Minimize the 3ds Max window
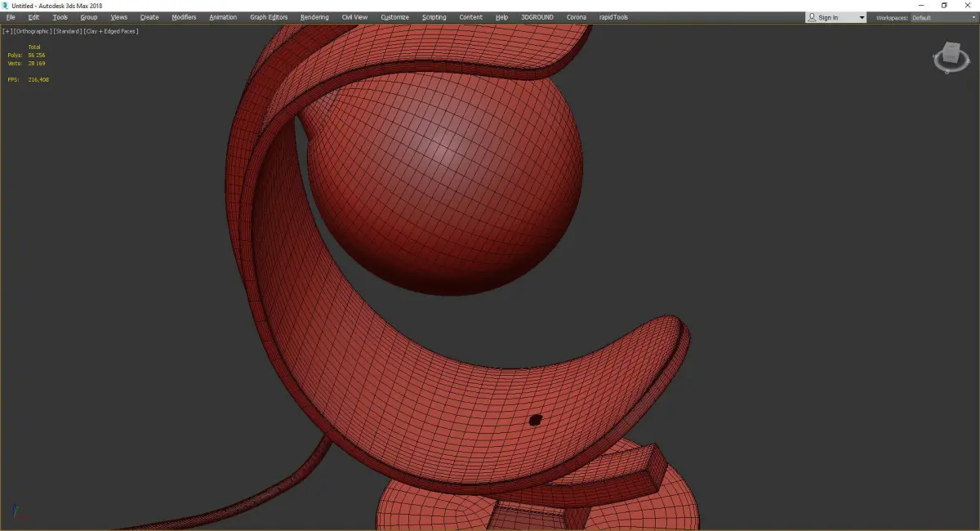 [921, 6]
